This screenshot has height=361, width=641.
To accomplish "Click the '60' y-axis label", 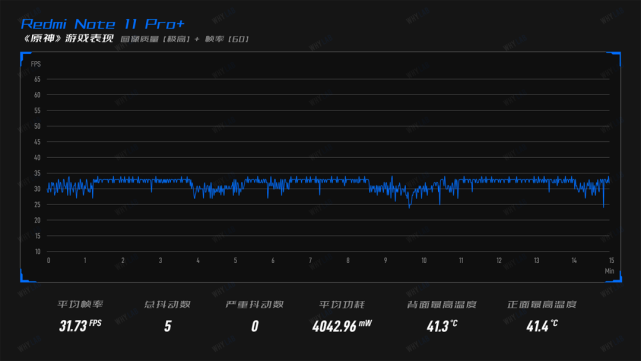I will pyautogui.click(x=37, y=95).
